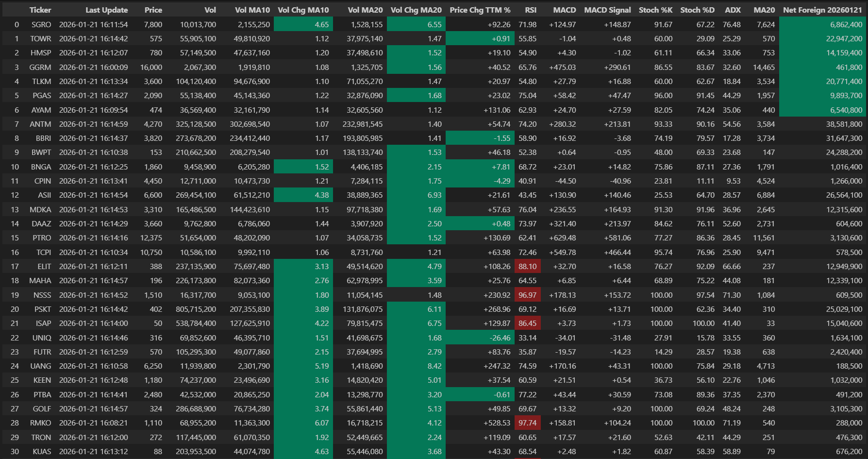
Task: Click ASII's Vol Chg MA20 value 6.93
Action: point(416,195)
